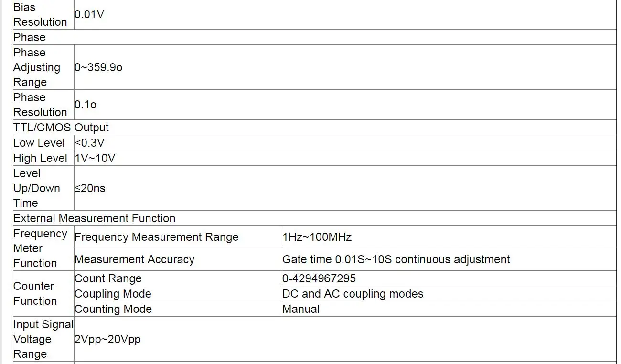The height and width of the screenshot is (364, 621).
Task: Click the 1V~10V high level value
Action: (x=95, y=158)
